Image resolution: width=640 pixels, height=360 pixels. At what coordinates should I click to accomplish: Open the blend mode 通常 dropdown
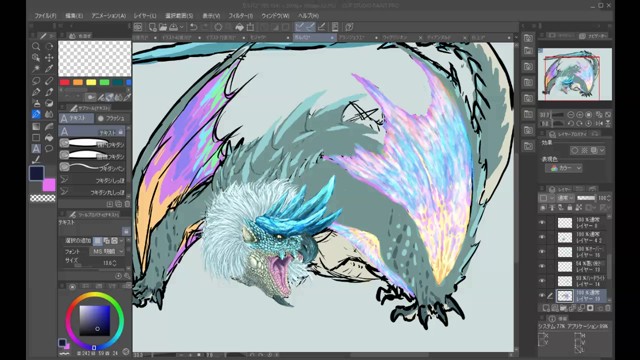click(565, 198)
